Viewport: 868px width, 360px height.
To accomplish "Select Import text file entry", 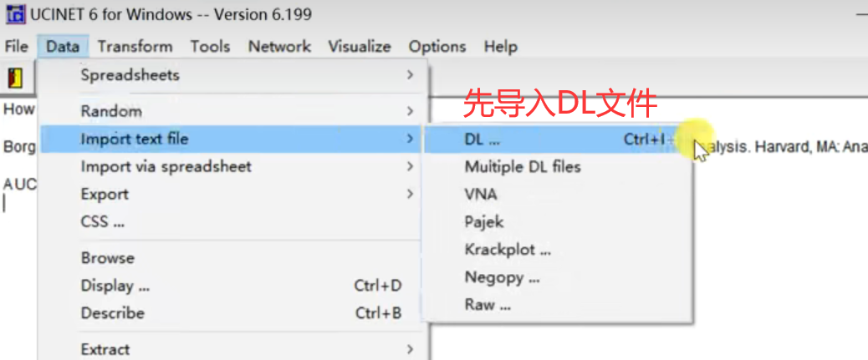I will 232,139.
